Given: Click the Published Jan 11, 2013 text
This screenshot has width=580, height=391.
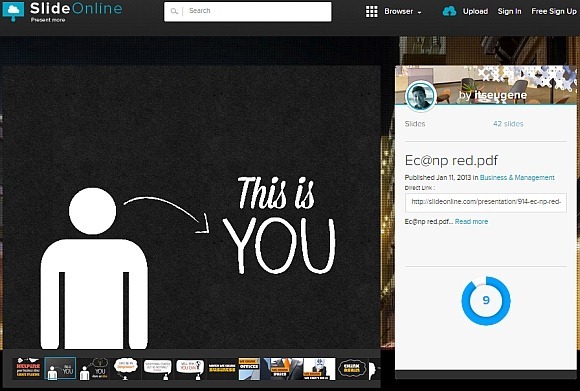Looking at the screenshot, I should 438,178.
